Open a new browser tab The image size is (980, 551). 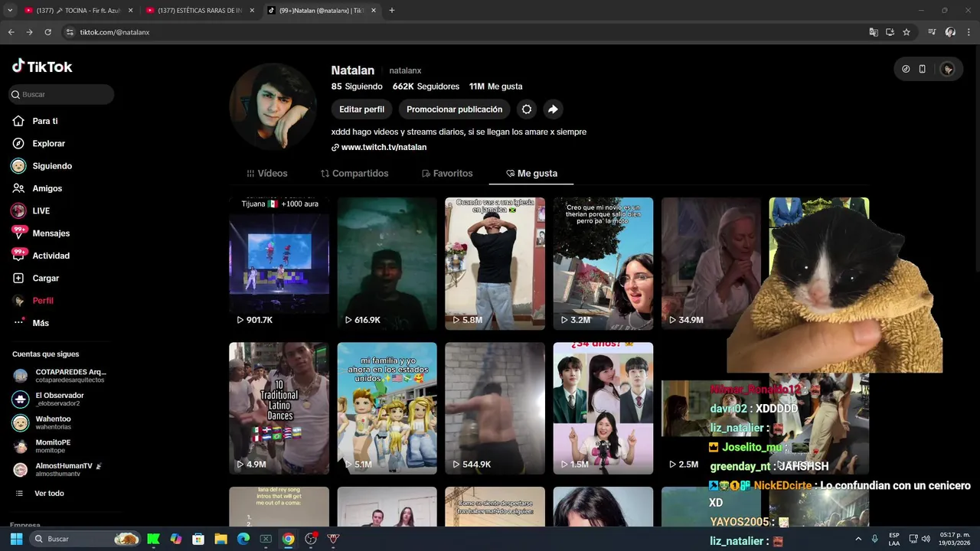(392, 11)
